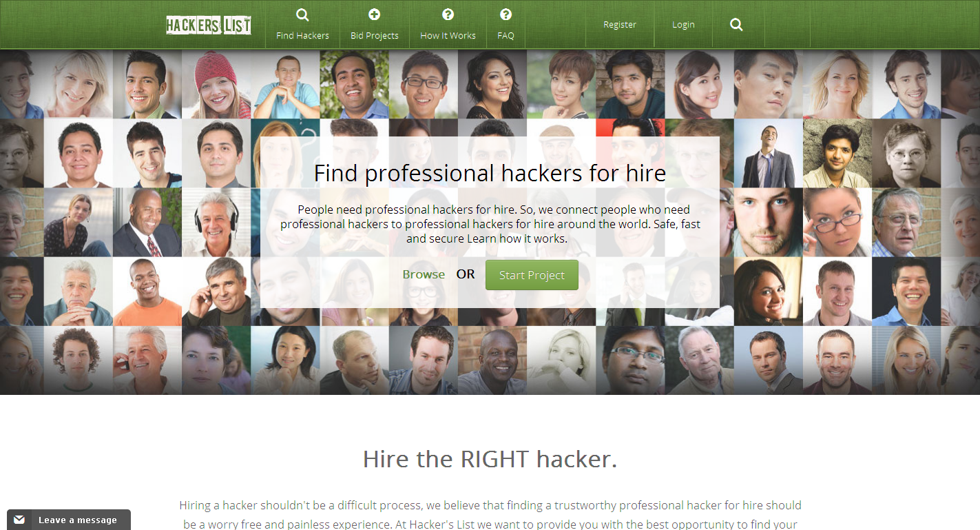Click the Hackers List logo
Screen dimensions: 980x530
[x=209, y=26]
